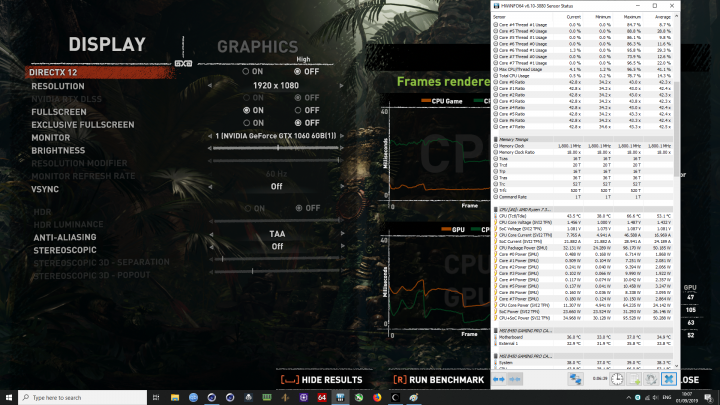The height and width of the screenshot is (405, 720).
Task: Click right arrow next to Resolution 1920 x 1080
Action: [341, 86]
